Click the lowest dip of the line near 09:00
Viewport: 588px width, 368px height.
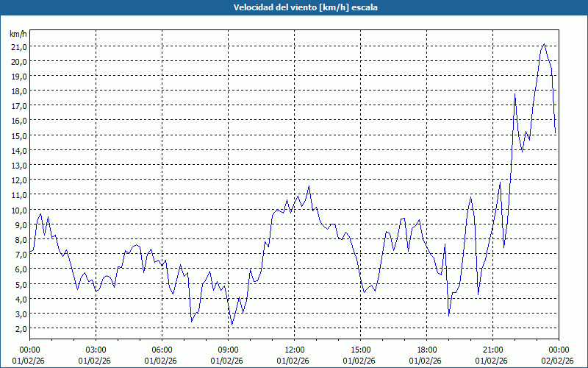point(232,325)
